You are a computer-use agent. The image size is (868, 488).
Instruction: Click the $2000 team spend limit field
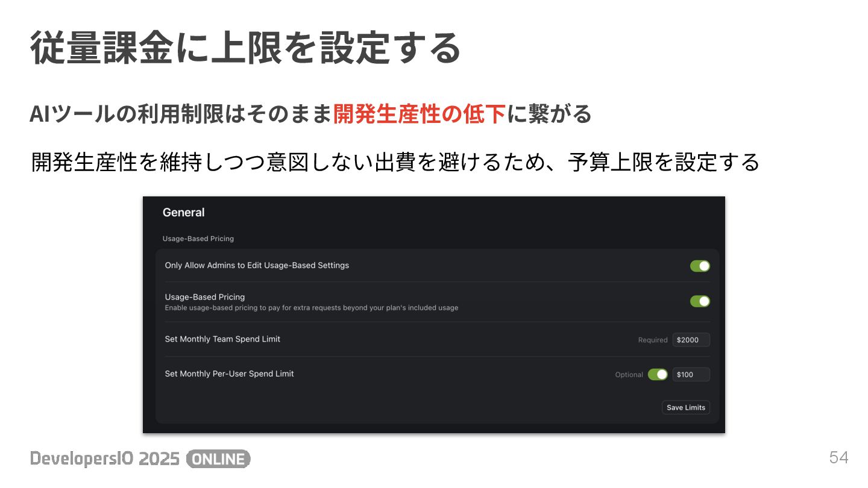point(691,340)
